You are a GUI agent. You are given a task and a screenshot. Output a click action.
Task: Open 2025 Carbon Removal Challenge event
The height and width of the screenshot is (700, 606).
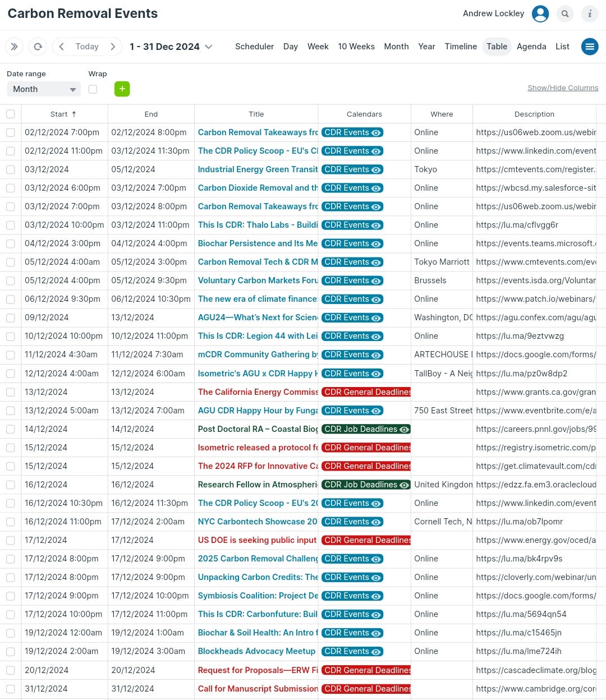tap(258, 559)
